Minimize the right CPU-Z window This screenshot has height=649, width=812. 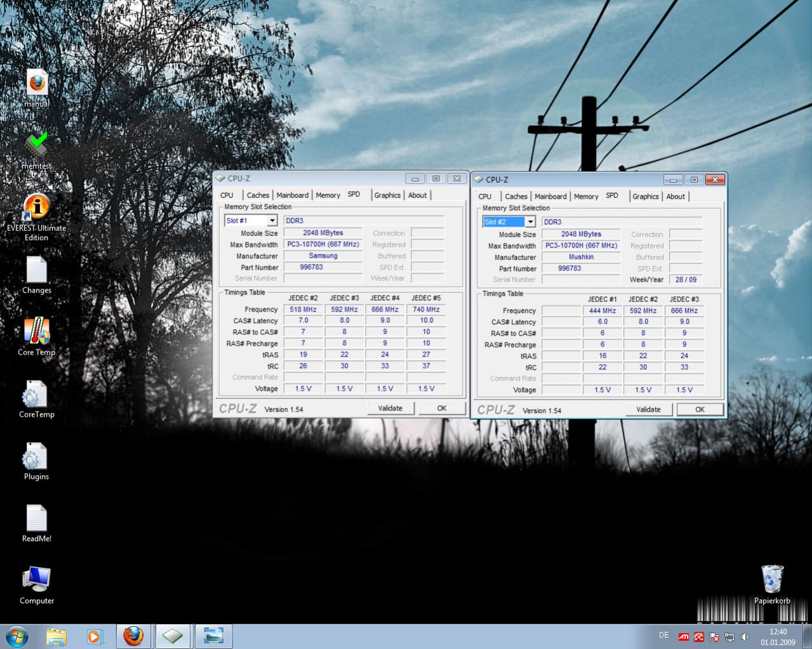(x=673, y=180)
